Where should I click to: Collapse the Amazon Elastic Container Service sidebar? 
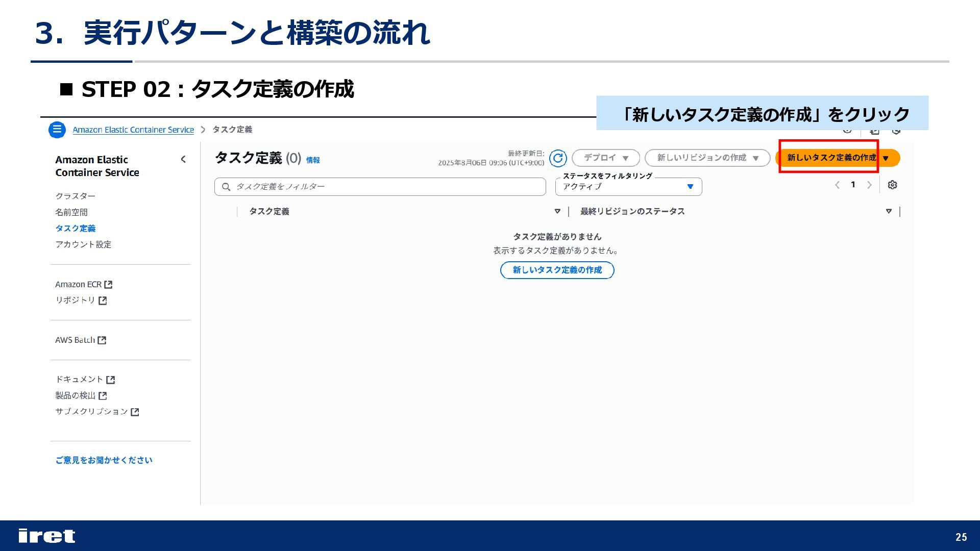183,160
